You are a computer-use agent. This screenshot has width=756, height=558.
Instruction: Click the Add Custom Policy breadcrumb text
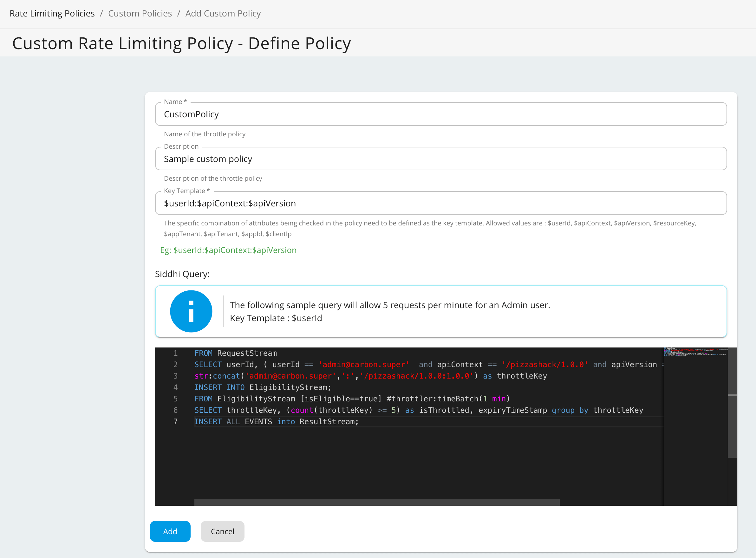pos(223,14)
